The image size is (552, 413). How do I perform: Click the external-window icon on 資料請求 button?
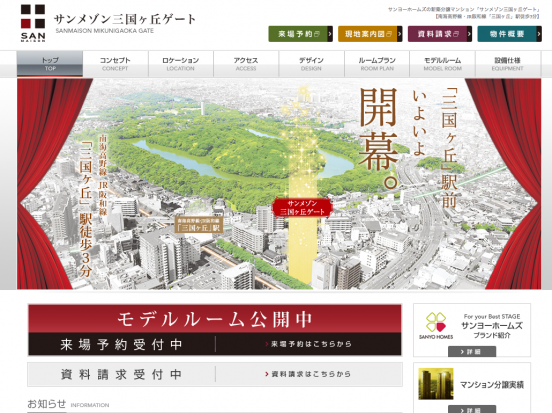pyautogui.click(x=456, y=34)
